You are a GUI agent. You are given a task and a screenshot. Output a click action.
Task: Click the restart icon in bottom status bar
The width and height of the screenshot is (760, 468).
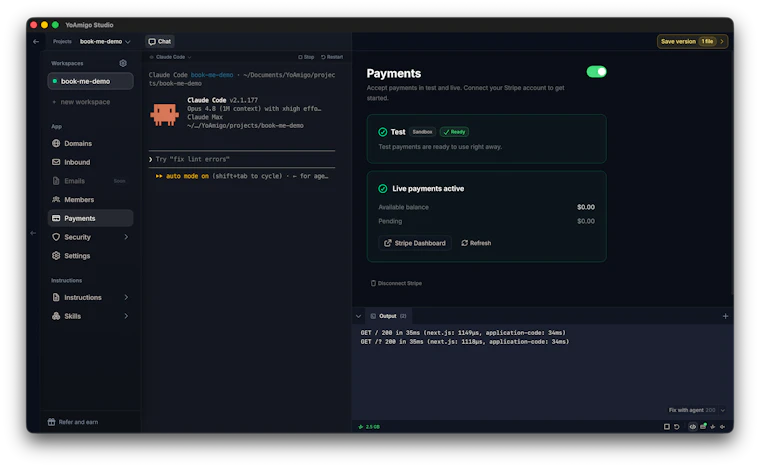point(677,427)
